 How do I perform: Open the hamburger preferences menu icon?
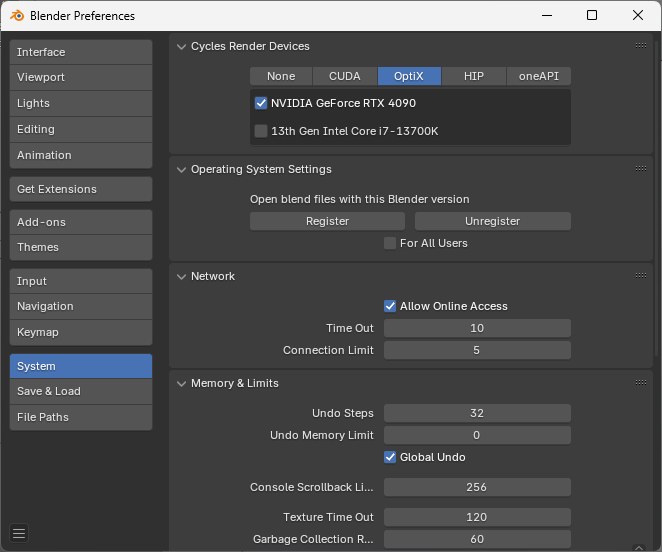coord(20,533)
